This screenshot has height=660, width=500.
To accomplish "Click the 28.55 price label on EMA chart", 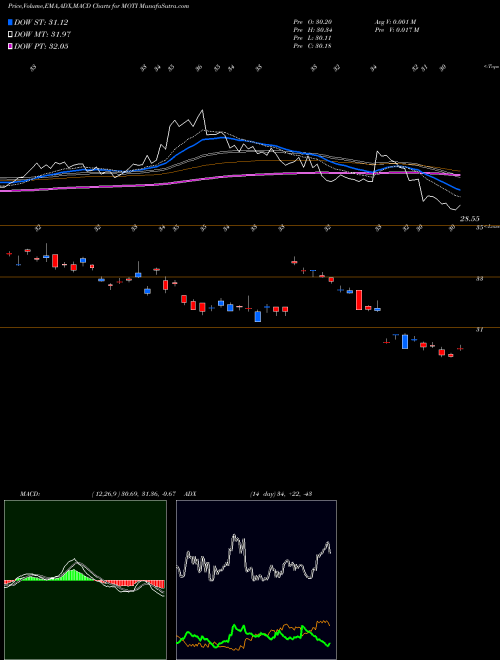I will 470,219.
